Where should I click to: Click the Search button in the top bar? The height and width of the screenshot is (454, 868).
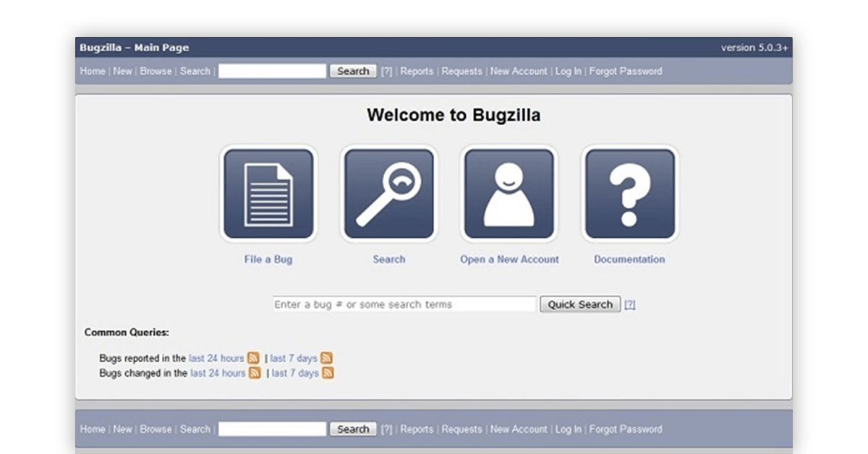tap(354, 71)
